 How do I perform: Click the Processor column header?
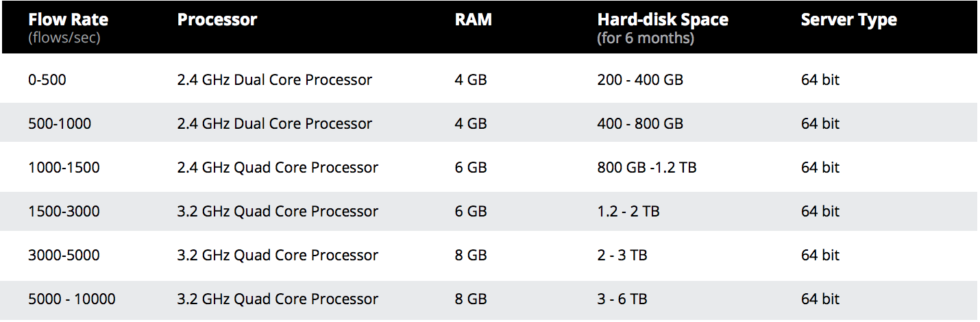tap(217, 20)
